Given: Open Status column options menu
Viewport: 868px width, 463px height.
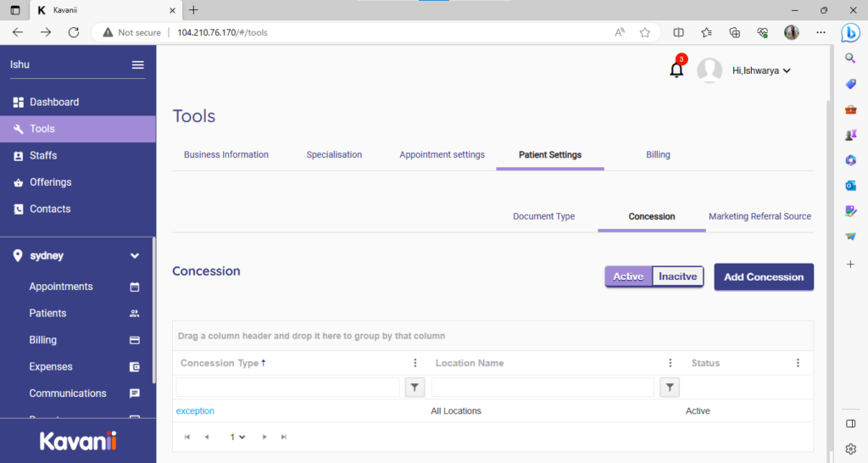Looking at the screenshot, I should click(x=798, y=363).
